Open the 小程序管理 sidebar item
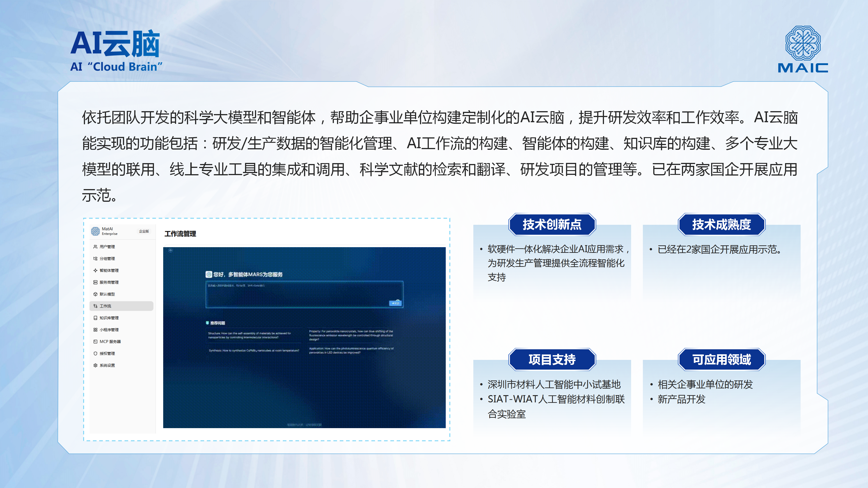 click(121, 330)
